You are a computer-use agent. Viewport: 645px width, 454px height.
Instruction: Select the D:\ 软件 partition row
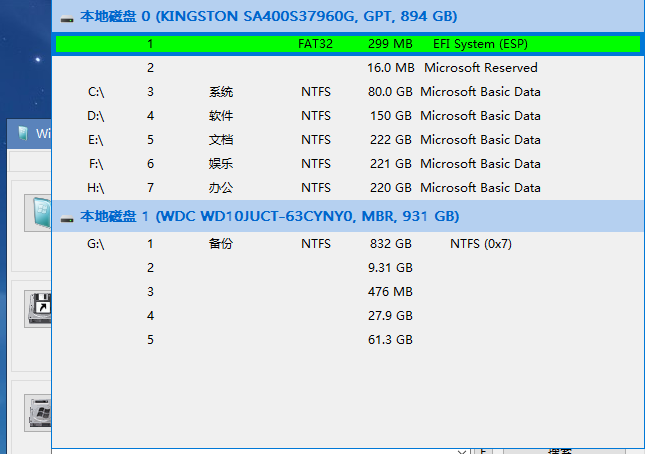348,116
